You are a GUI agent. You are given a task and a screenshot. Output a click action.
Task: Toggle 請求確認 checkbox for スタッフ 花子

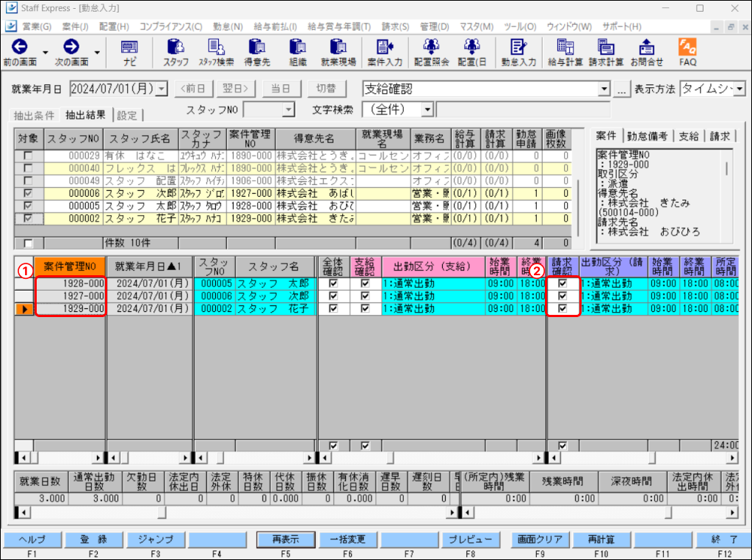[x=563, y=308]
